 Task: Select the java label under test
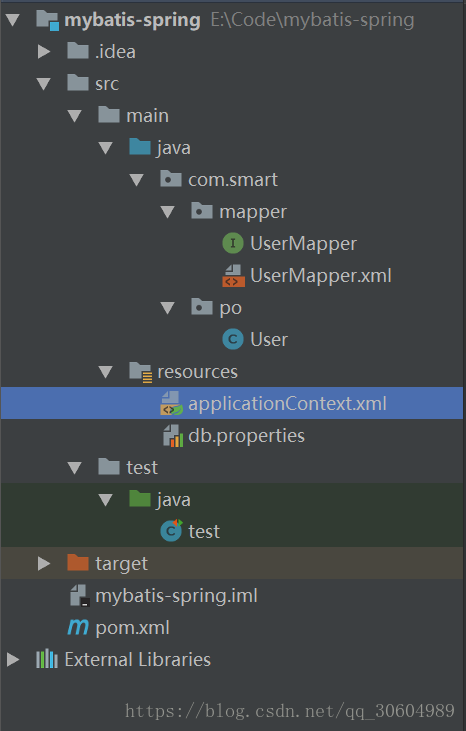(x=173, y=500)
